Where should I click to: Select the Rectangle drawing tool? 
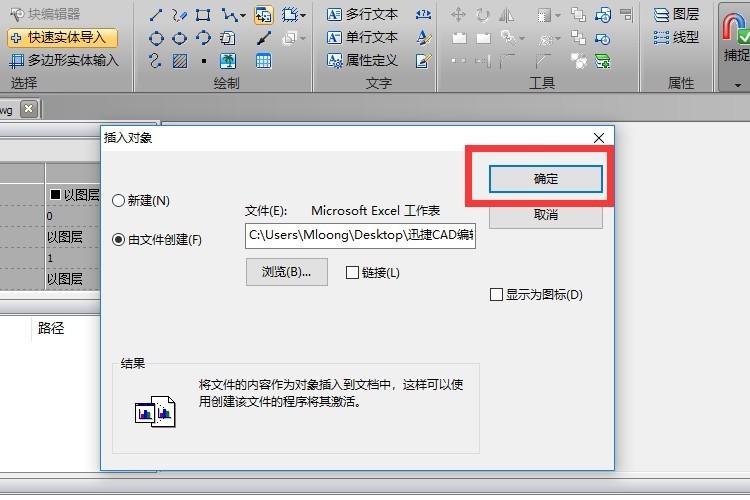(203, 15)
